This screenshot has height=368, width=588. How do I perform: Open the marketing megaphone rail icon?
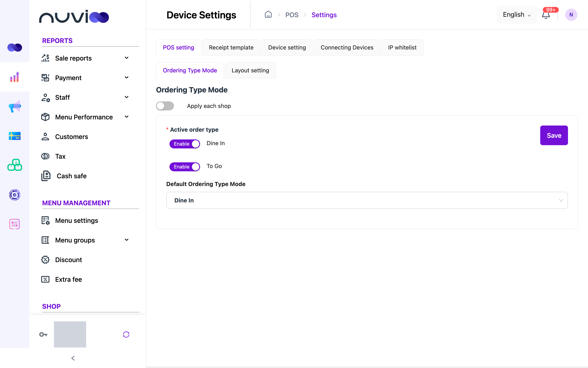(x=14, y=106)
